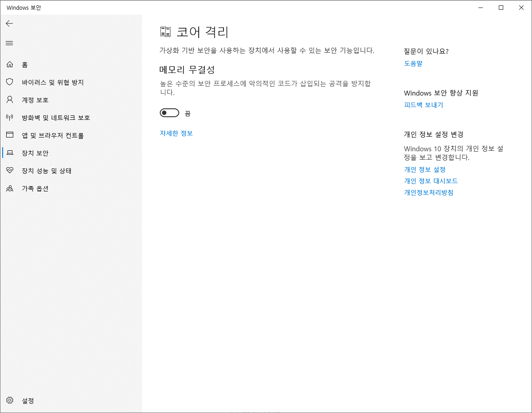The image size is (532, 413).
Task: Turn on the 메모리 무결성 toggle
Action: [170, 113]
